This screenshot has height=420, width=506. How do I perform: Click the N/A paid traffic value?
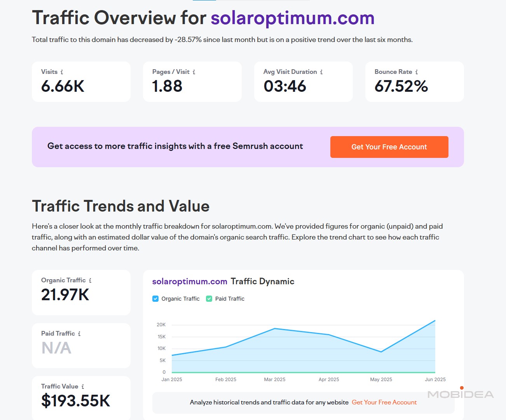(56, 348)
